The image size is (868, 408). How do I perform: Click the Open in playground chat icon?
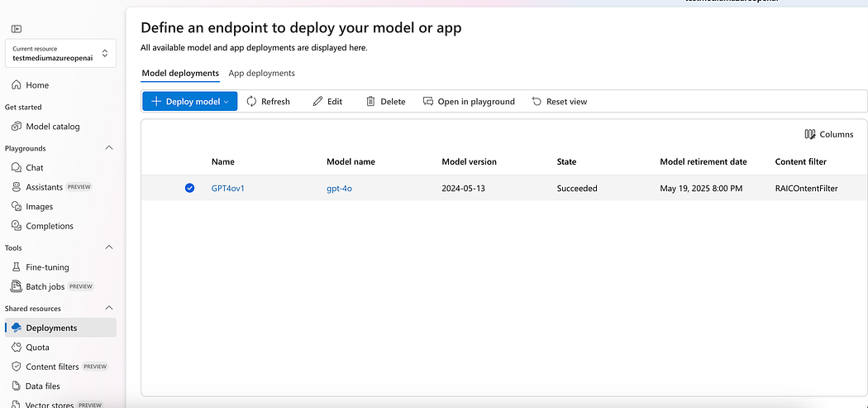point(428,102)
